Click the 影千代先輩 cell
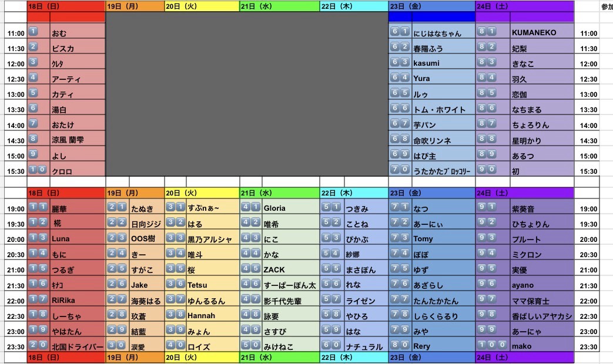613x364 pixels. pyautogui.click(x=291, y=299)
